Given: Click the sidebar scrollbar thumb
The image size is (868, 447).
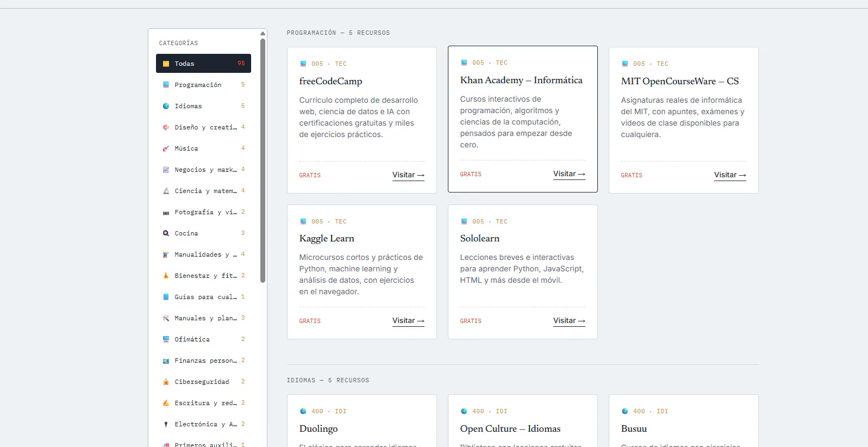Looking at the screenshot, I should (x=263, y=160).
